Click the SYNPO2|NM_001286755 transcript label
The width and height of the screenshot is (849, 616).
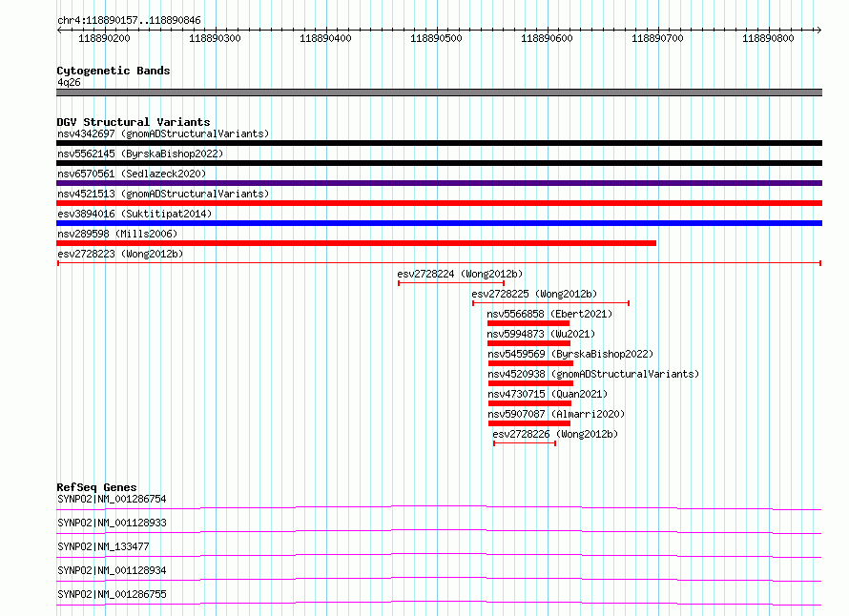tap(112, 594)
